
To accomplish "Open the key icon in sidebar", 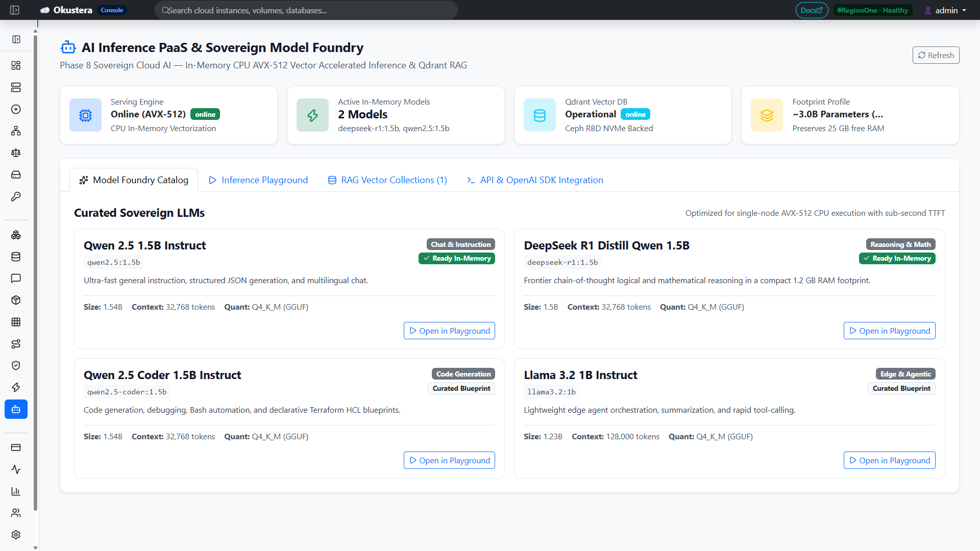I will point(16,196).
